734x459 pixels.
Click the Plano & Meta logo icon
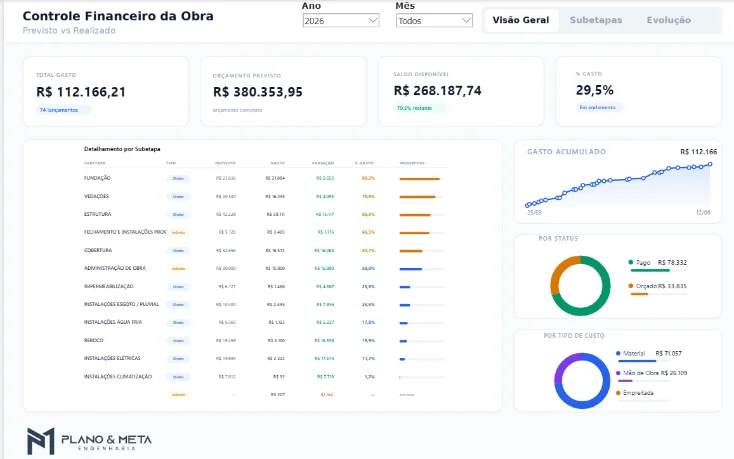41,441
